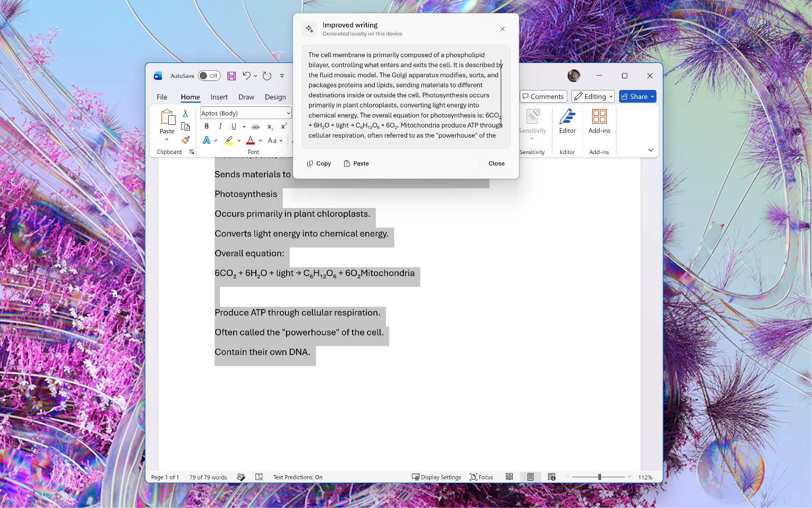Toggle Text Predictions setting in status bar
Screen dimensions: 812x508
(298, 477)
